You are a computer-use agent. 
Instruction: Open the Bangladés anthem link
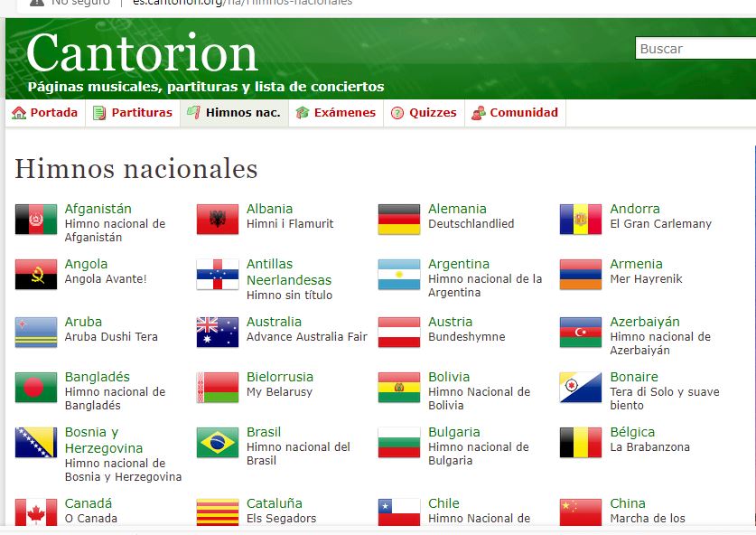click(x=97, y=377)
